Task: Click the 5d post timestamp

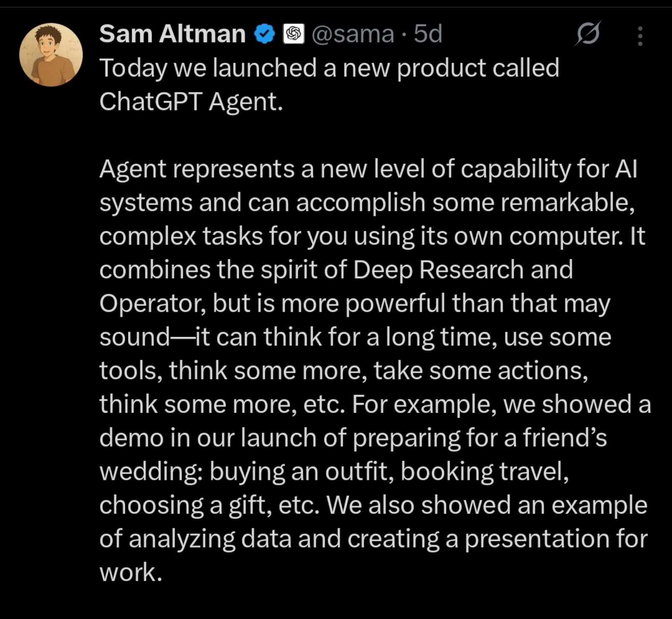Action: tap(428, 34)
